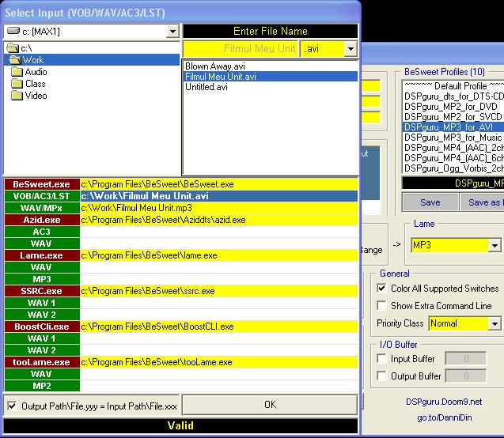Click the file name input field
Image resolution: width=504 pixels, height=438 pixels.
pyautogui.click(x=241, y=49)
